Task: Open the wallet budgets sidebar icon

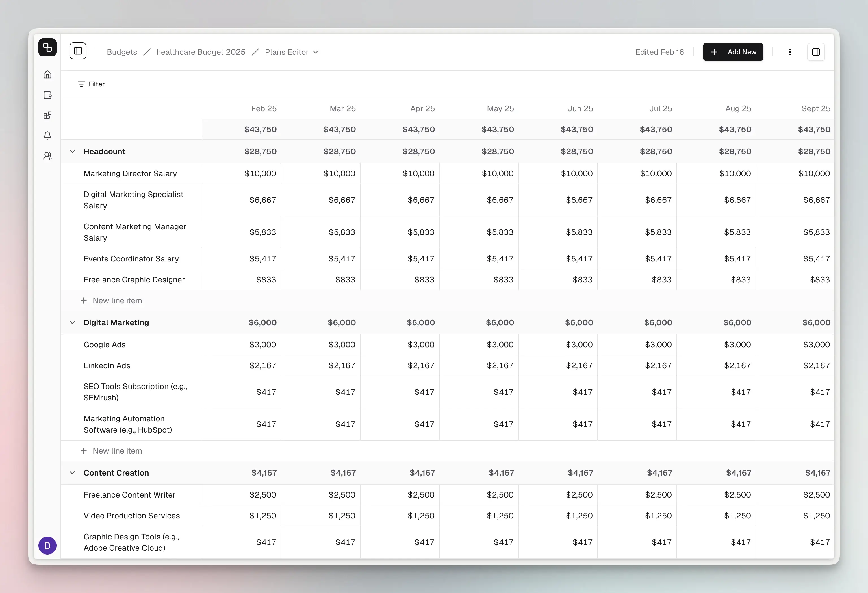Action: [x=47, y=95]
